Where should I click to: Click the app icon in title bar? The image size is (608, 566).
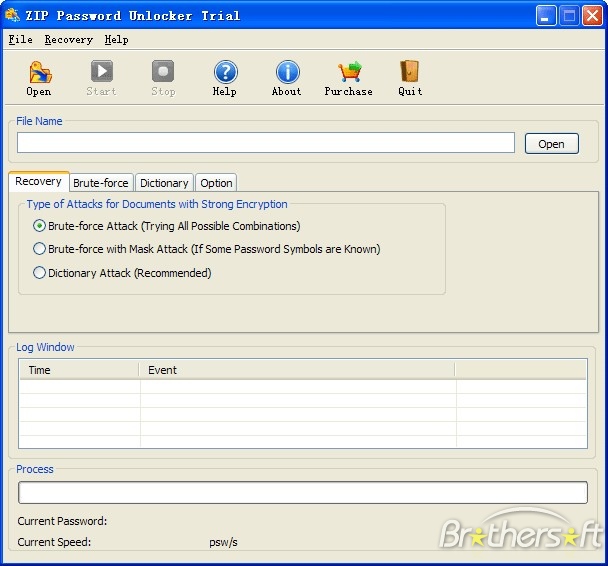coord(12,15)
